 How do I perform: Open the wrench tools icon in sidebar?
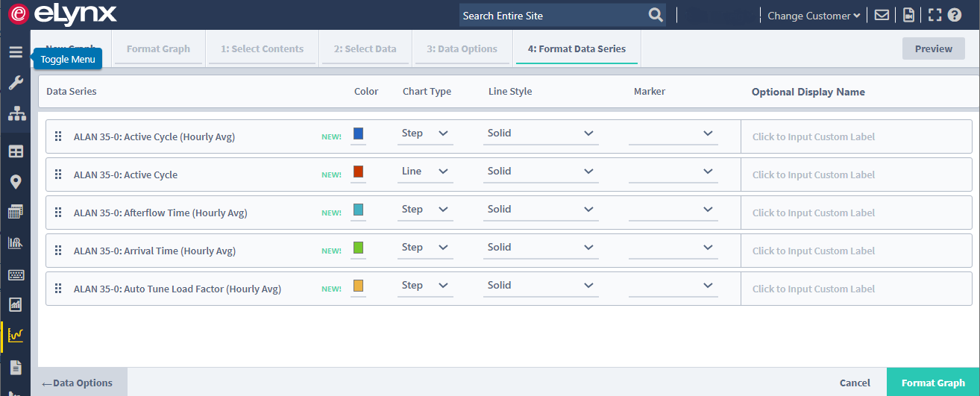pos(16,83)
